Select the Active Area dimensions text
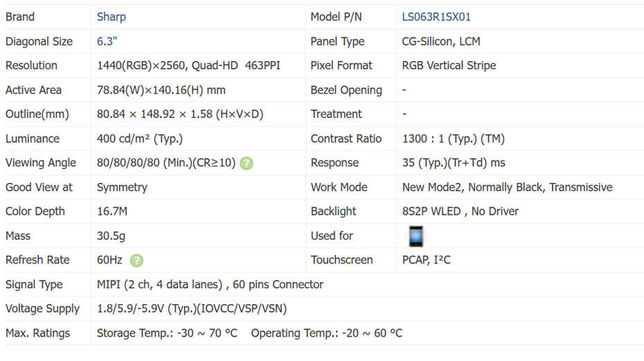644x361 pixels. (x=161, y=90)
